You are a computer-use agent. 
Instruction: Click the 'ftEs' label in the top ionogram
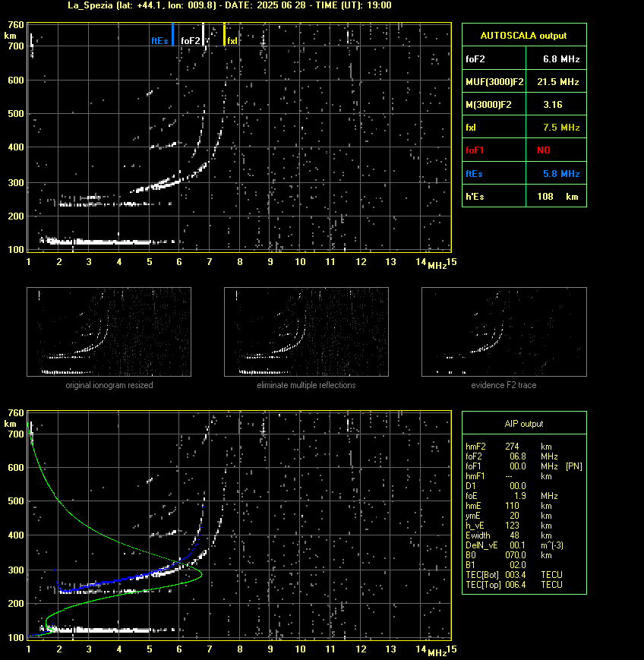click(159, 41)
